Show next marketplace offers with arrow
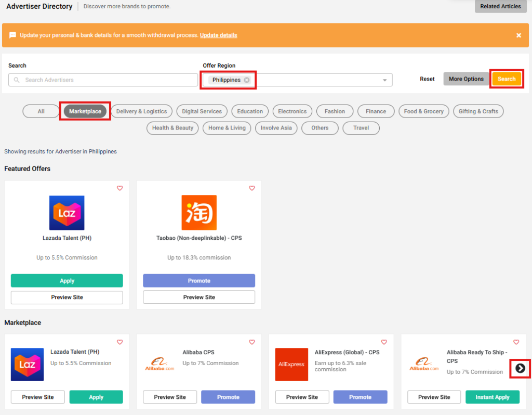Image resolution: width=532 pixels, height=415 pixels. (520, 368)
